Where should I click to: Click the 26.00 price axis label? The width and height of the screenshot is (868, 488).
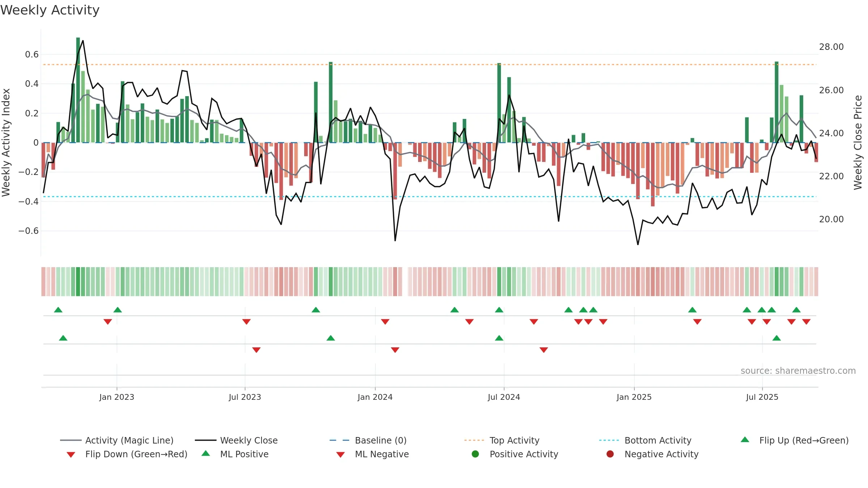[831, 90]
